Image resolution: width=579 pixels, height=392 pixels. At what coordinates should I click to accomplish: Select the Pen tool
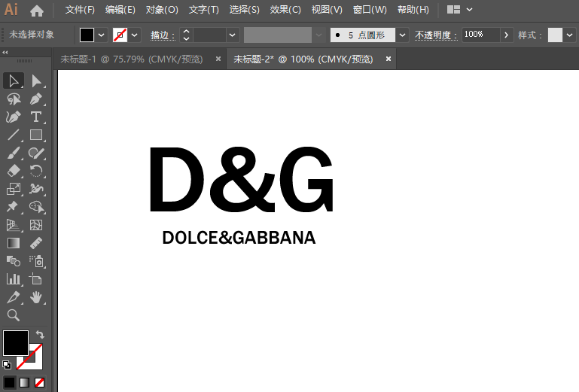click(36, 99)
